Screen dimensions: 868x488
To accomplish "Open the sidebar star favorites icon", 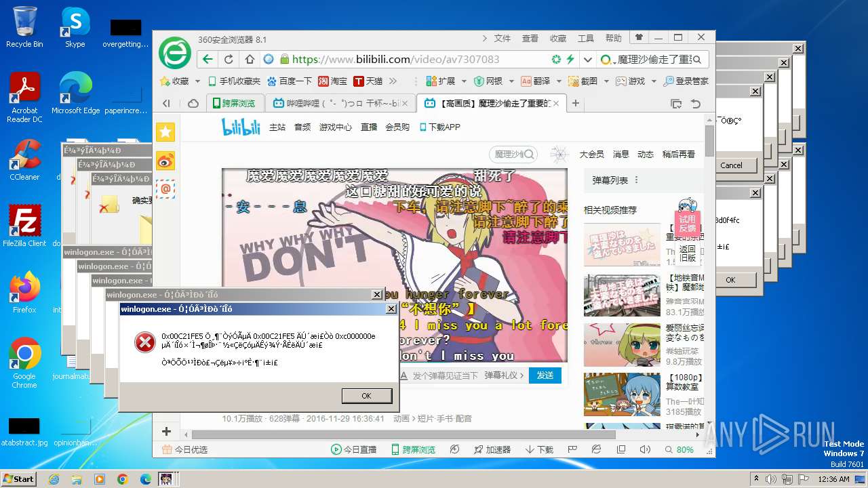I will pos(166,132).
